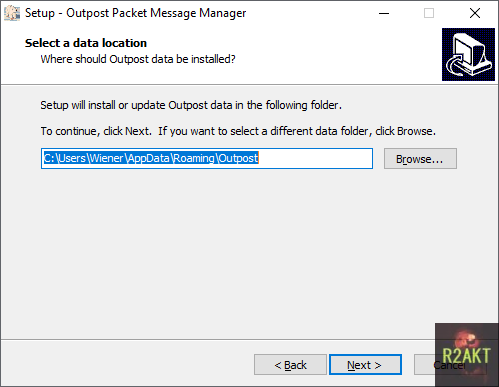This screenshot has width=499, height=387.
Task: Click the grayed-out maximize button
Action: pyautogui.click(x=429, y=13)
